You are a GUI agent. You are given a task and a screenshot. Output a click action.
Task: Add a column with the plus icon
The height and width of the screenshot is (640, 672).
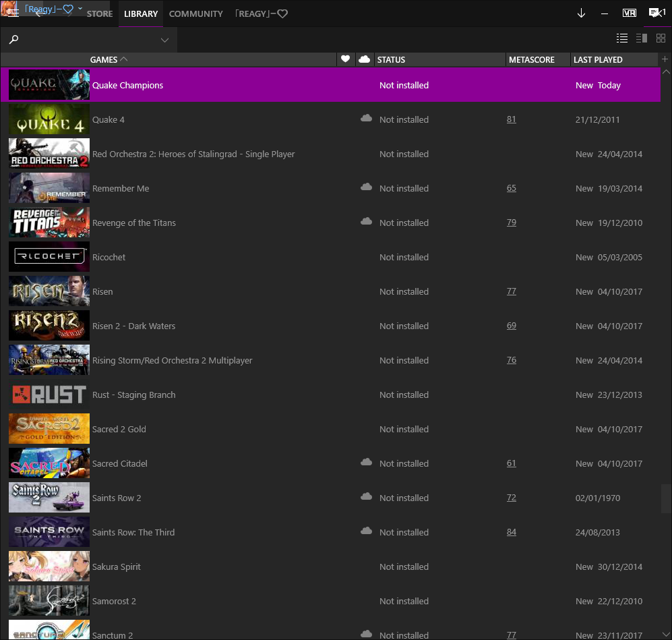click(x=665, y=59)
